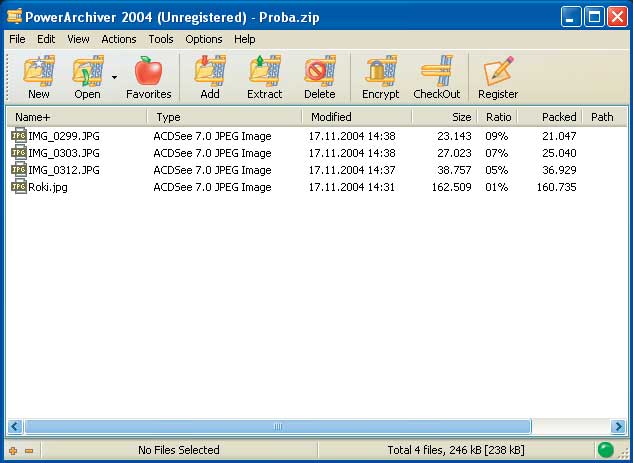Viewport: 633px width, 463px height.
Task: Sort by the Modified column header
Action: tap(357, 117)
